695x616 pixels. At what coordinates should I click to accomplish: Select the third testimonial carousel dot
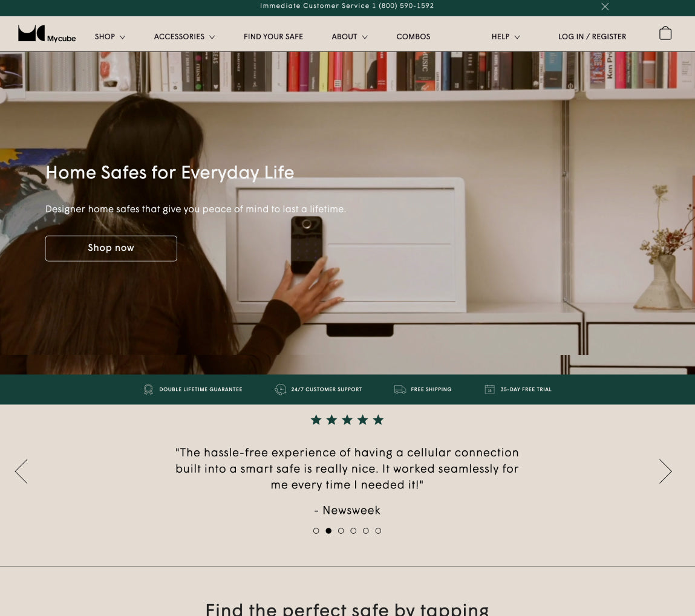coord(341,531)
